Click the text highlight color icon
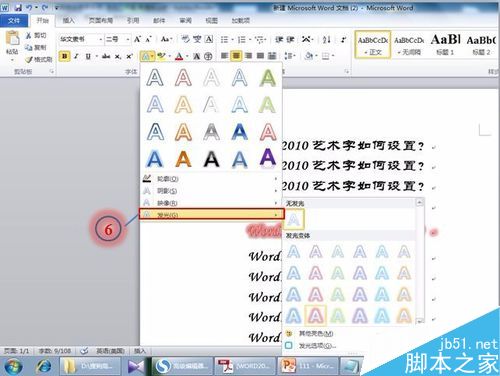 pos(162,56)
